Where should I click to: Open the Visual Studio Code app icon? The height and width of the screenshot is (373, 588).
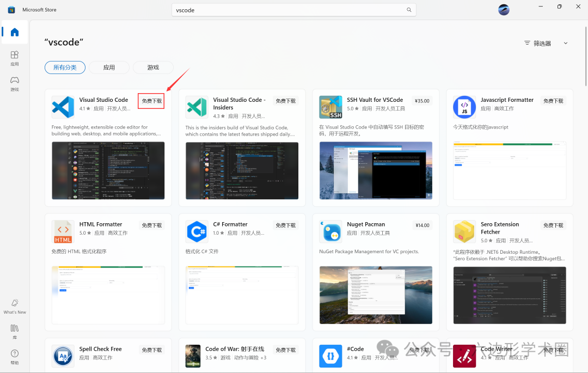[x=63, y=107]
